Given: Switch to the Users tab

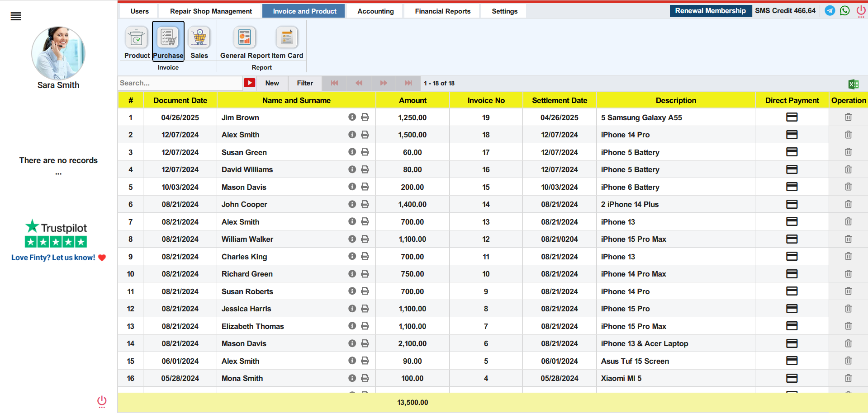Looking at the screenshot, I should click(x=139, y=11).
